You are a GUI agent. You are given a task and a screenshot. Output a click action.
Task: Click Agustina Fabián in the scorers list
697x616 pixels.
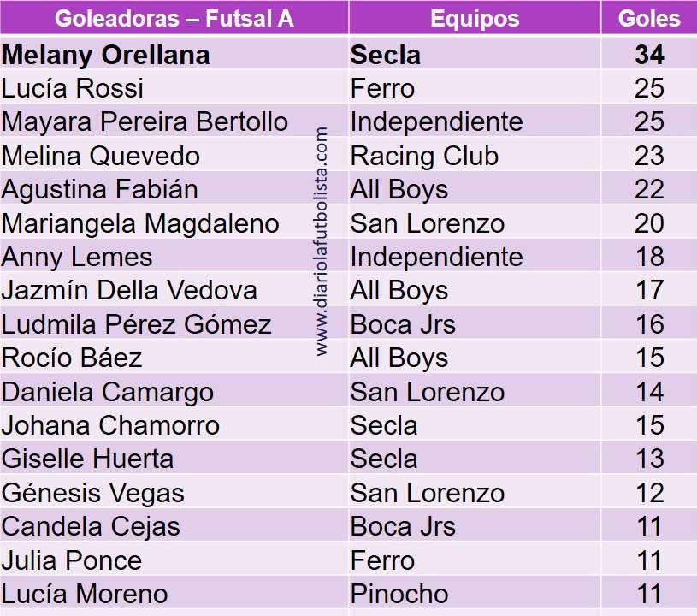tap(100, 189)
